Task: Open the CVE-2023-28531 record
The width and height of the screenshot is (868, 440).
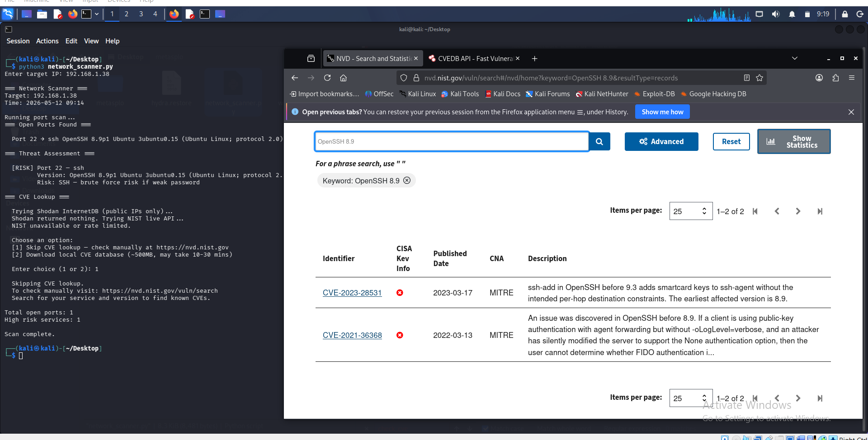Action: [352, 293]
